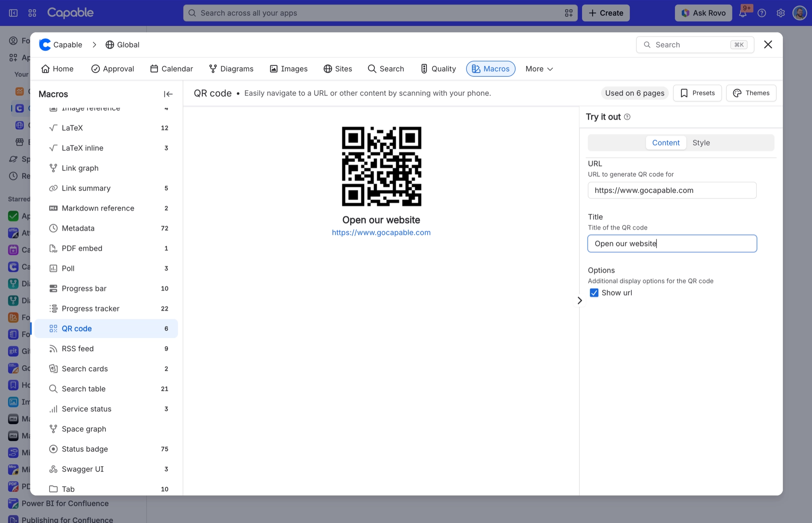This screenshot has width=812, height=523.
Task: Switch to the Style tab
Action: [x=701, y=143]
